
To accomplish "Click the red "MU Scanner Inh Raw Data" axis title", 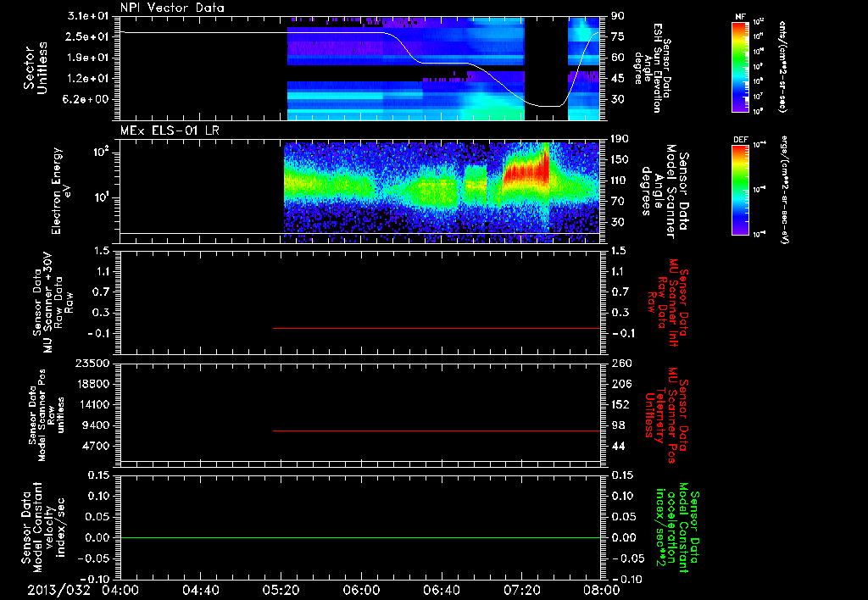I will (x=668, y=303).
